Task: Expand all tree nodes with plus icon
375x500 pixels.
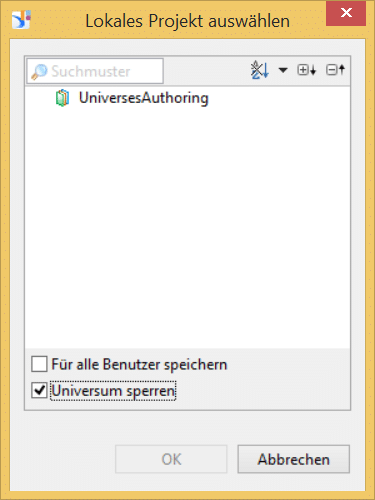Action: tap(306, 70)
